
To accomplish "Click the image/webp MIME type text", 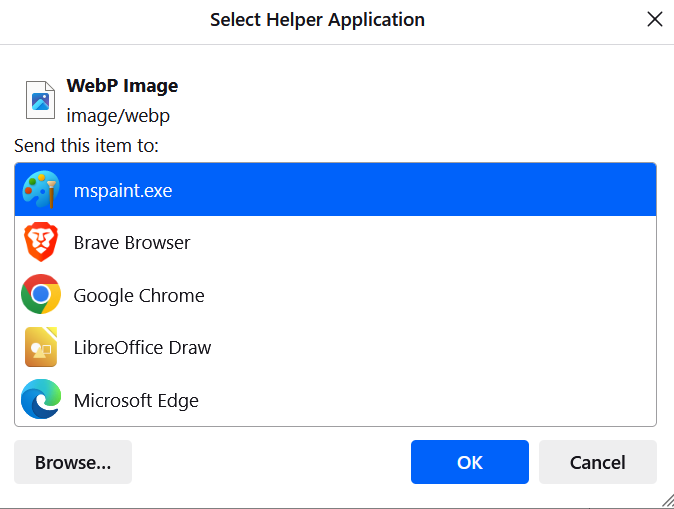I will click(118, 116).
